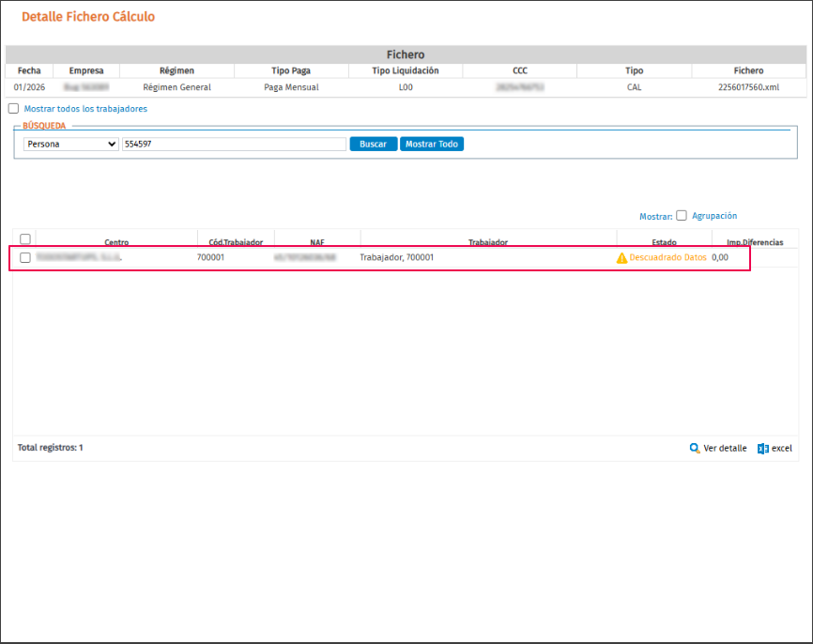
Task: Click the Agrupación label link
Action: tap(714, 216)
